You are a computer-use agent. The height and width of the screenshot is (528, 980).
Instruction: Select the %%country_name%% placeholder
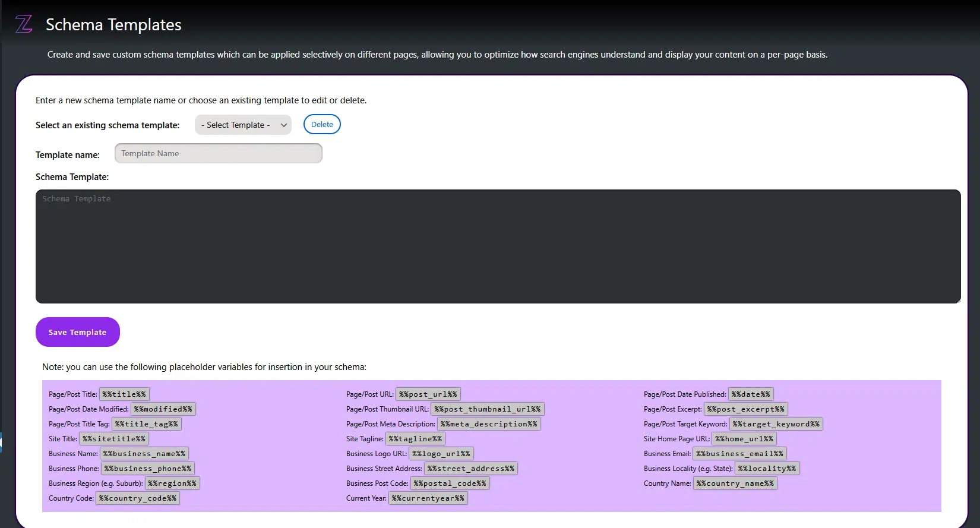tap(735, 483)
